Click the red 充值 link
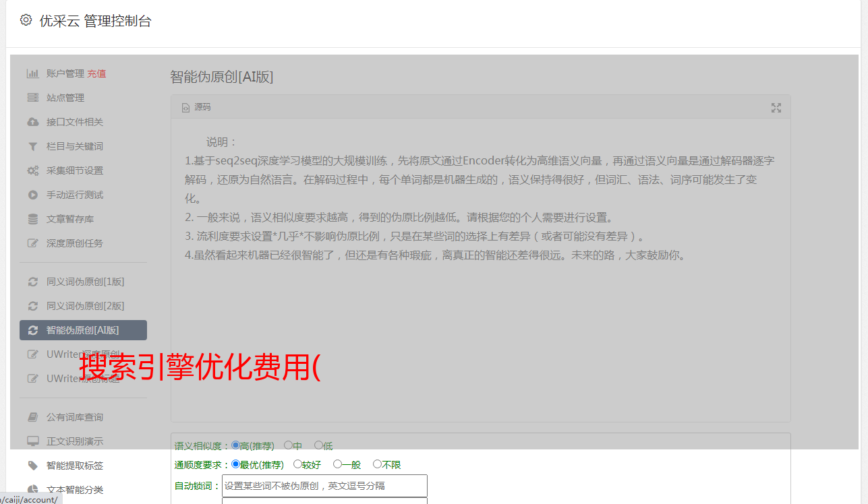 (96, 73)
